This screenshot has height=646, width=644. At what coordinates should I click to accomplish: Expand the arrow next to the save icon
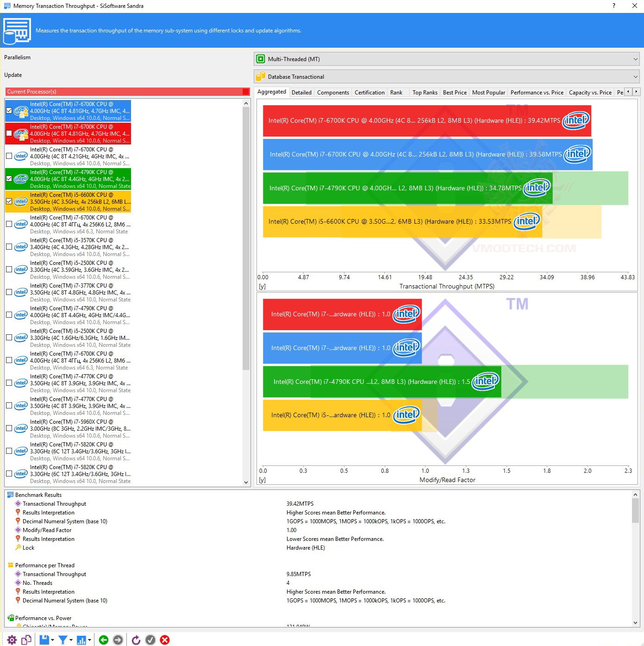[52, 640]
